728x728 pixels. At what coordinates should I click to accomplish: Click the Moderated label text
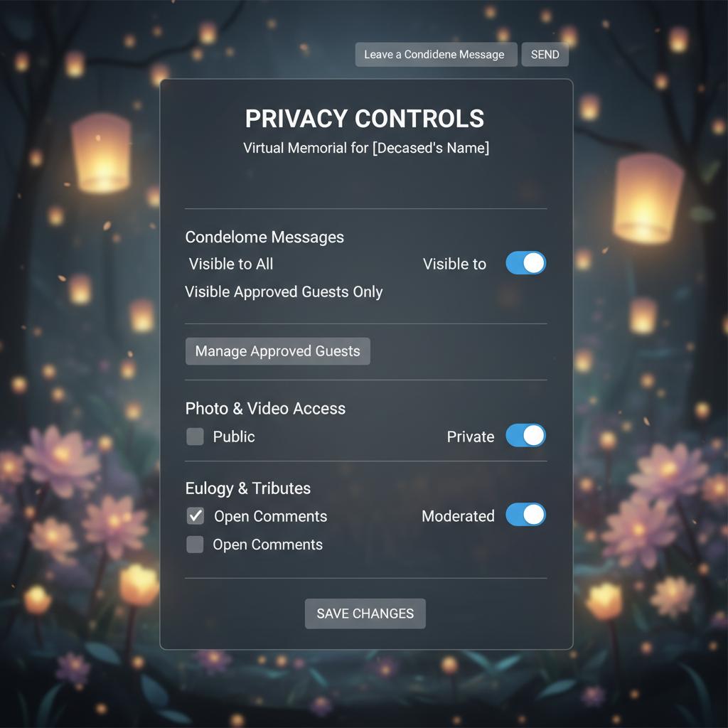tap(458, 516)
